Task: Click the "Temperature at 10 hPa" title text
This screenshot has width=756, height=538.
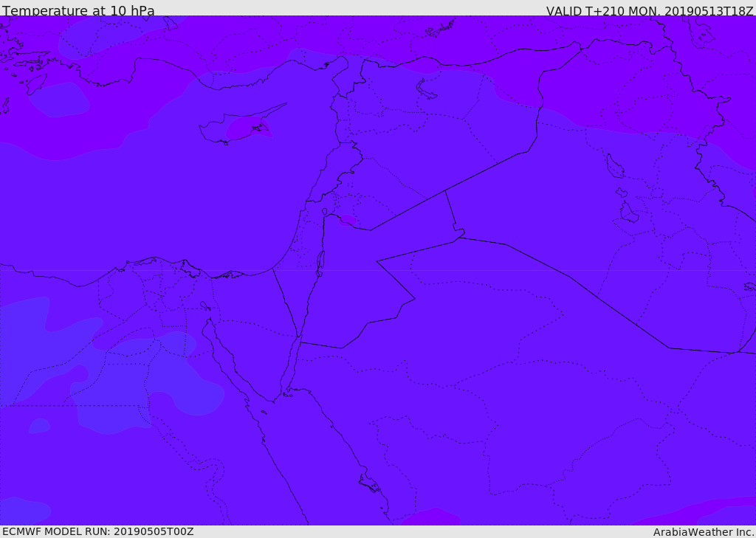Action: pyautogui.click(x=78, y=10)
